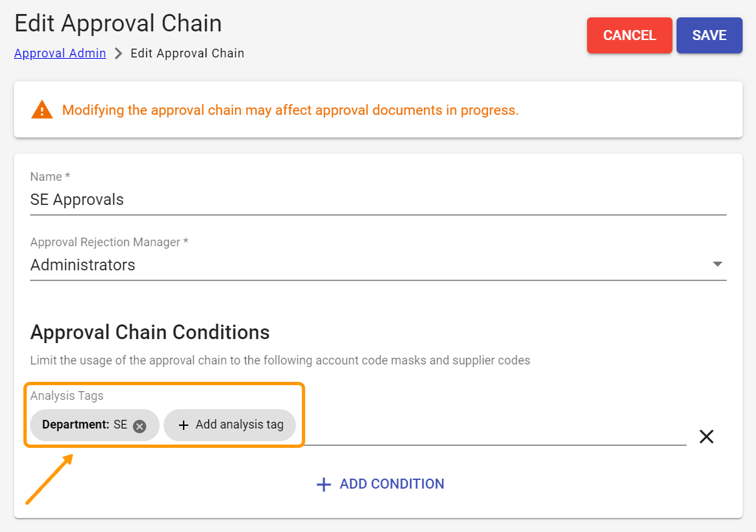Click the dropdown arrow beside Administrators
Image resolution: width=756 pixels, height=532 pixels.
pyautogui.click(x=717, y=264)
